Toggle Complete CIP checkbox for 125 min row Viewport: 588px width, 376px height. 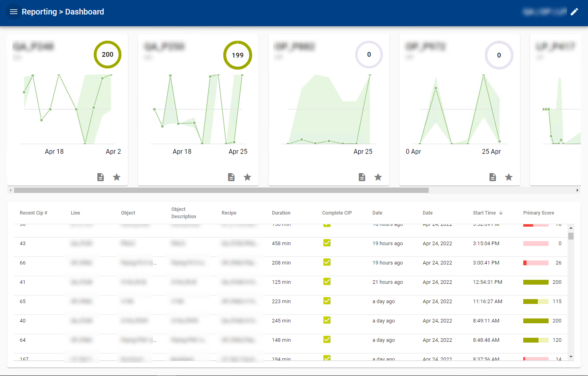327,282
